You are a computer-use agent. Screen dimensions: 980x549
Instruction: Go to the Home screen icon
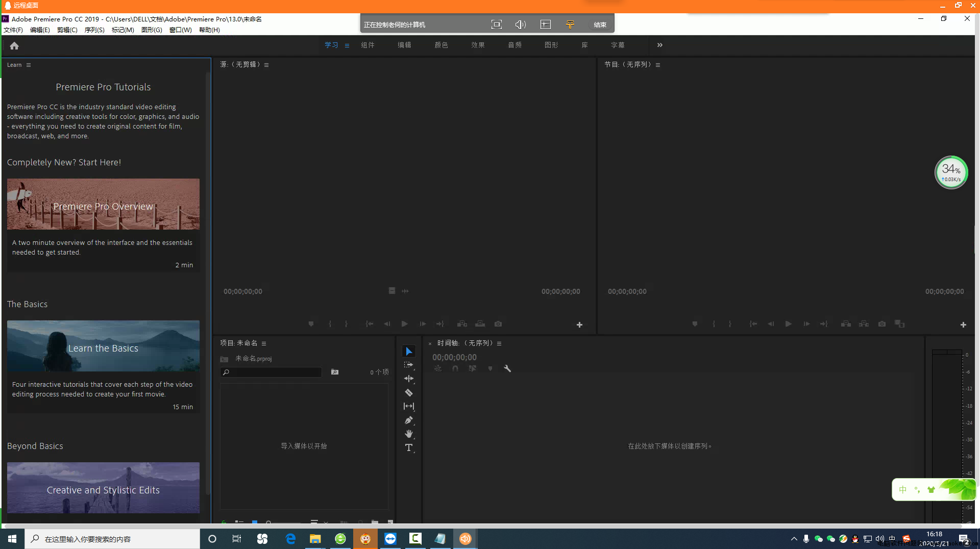click(x=14, y=46)
